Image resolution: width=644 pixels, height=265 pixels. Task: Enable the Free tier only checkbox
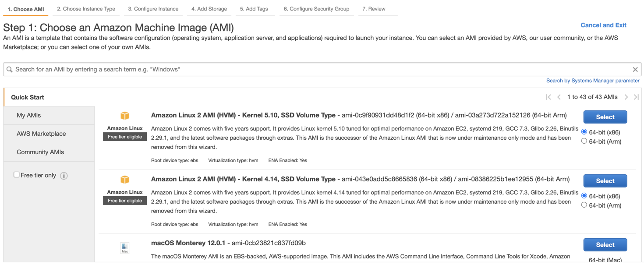click(x=16, y=175)
